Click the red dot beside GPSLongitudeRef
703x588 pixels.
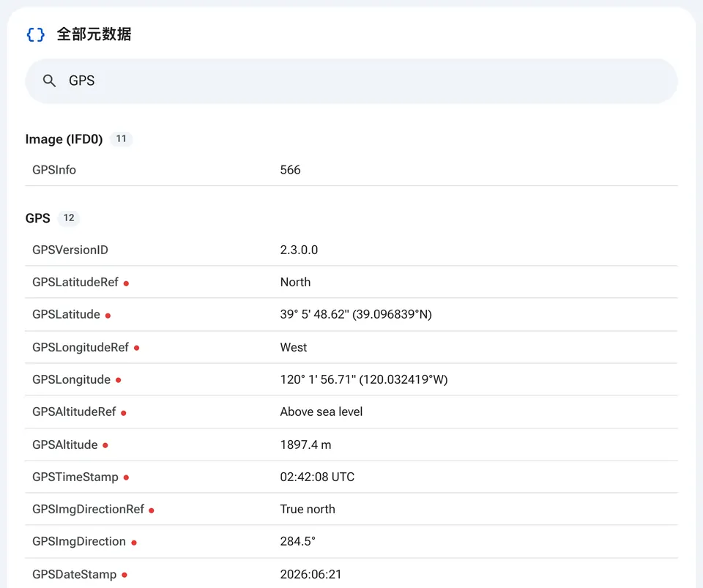137,348
